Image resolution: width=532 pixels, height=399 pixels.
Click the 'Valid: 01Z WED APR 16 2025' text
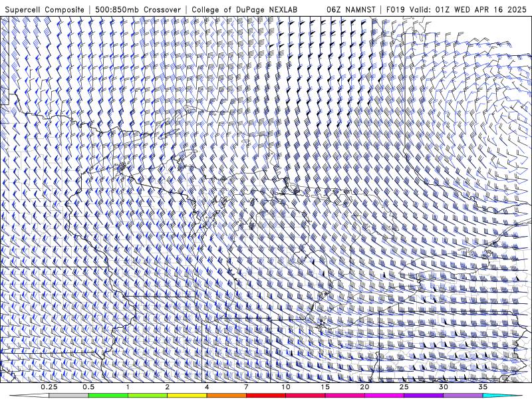coord(468,10)
